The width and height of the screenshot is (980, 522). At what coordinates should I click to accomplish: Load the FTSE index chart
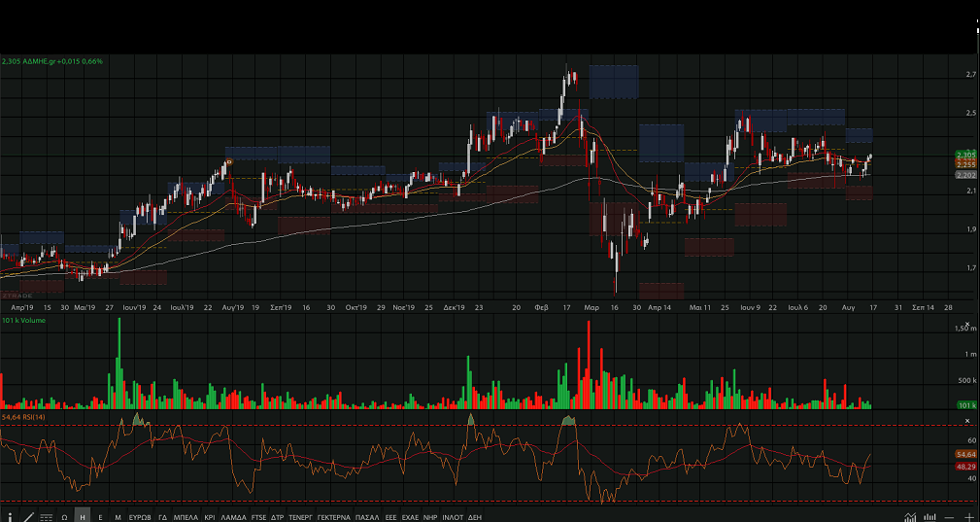(x=258, y=517)
